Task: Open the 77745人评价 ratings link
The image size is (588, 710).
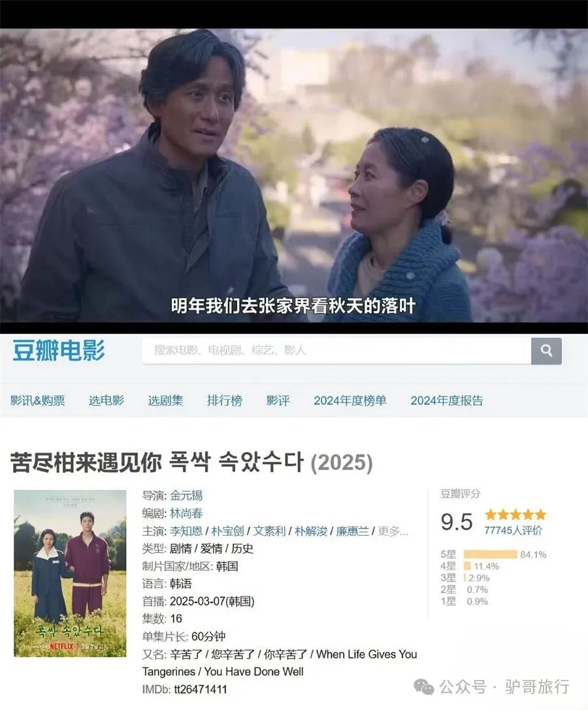Action: pos(513,530)
